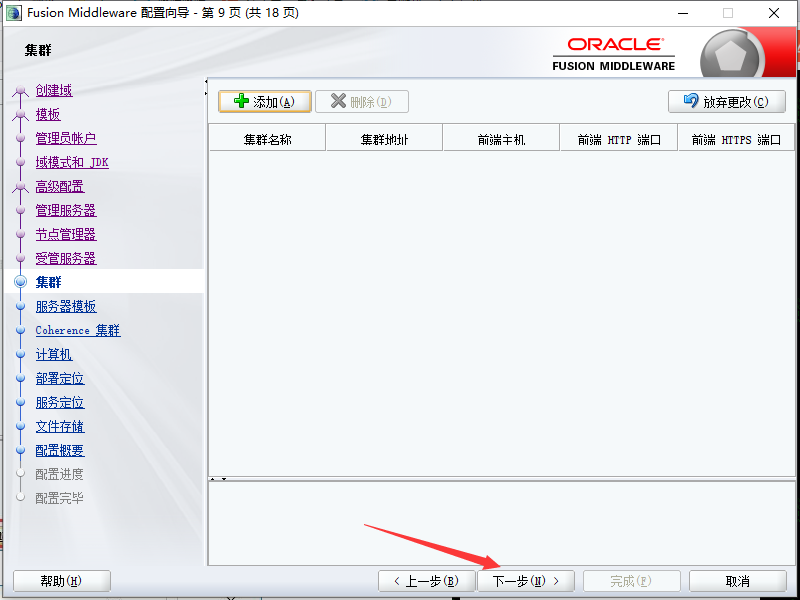Click the disabled 完成(F) finish button
This screenshot has height=600, width=800.
click(632, 581)
